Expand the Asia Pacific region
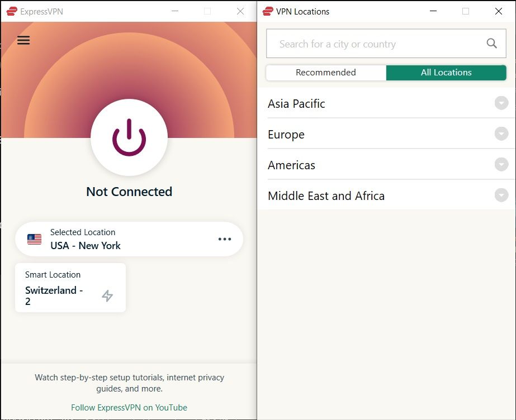 [x=501, y=103]
